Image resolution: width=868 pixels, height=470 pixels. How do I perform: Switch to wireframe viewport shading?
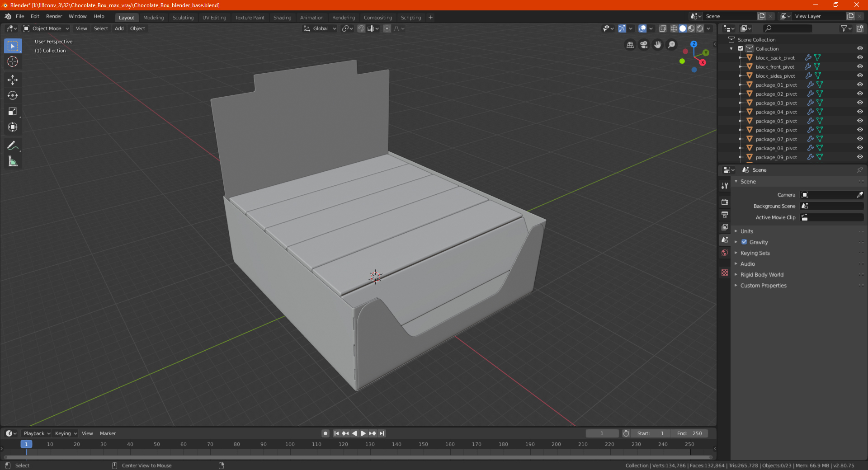click(674, 28)
